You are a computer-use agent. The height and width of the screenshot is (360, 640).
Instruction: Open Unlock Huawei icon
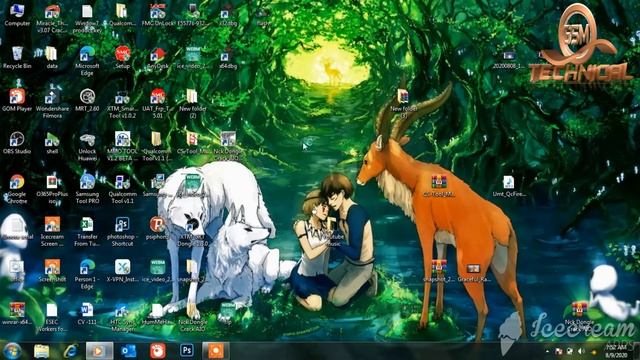click(87, 147)
